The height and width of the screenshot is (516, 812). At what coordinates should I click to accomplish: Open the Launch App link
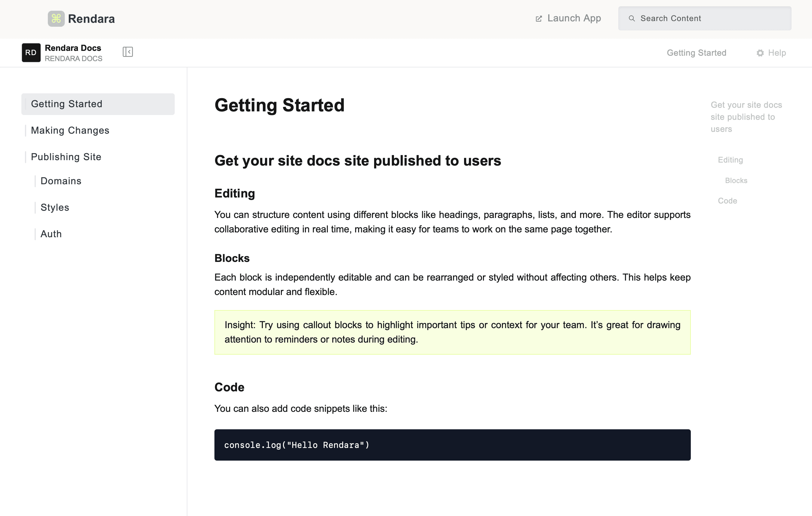(x=574, y=18)
